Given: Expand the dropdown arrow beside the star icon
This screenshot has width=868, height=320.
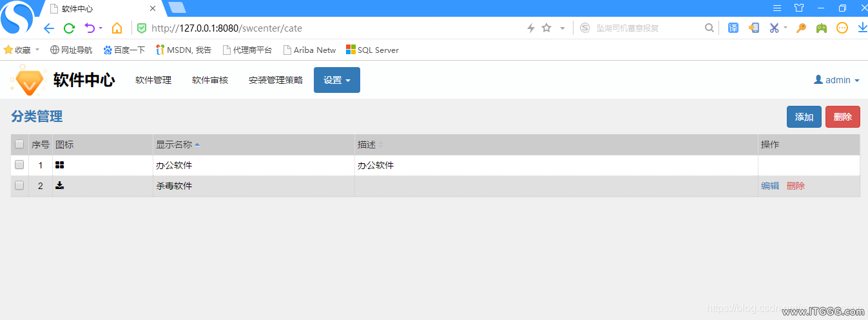Looking at the screenshot, I should pos(562,28).
